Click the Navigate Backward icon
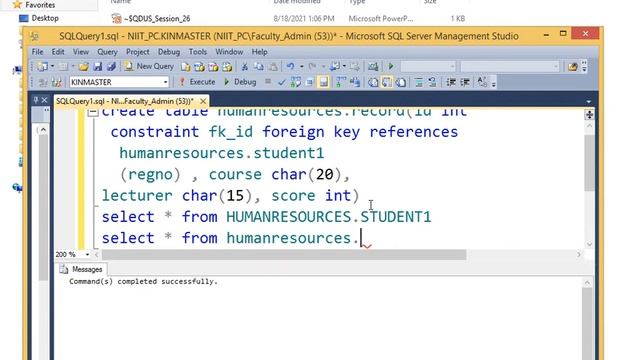640x360 pixels. 335,67
